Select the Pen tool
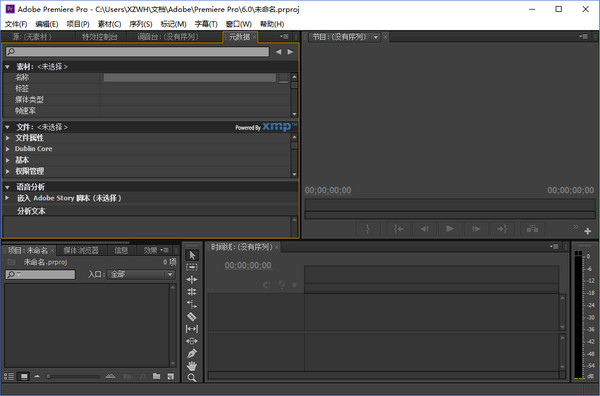 tap(192, 353)
